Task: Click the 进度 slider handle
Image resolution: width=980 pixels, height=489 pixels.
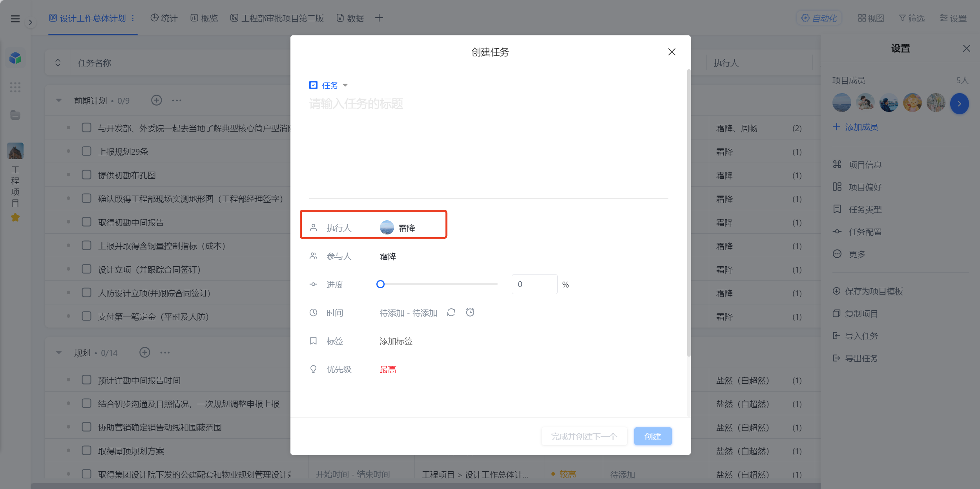Action: (x=380, y=284)
